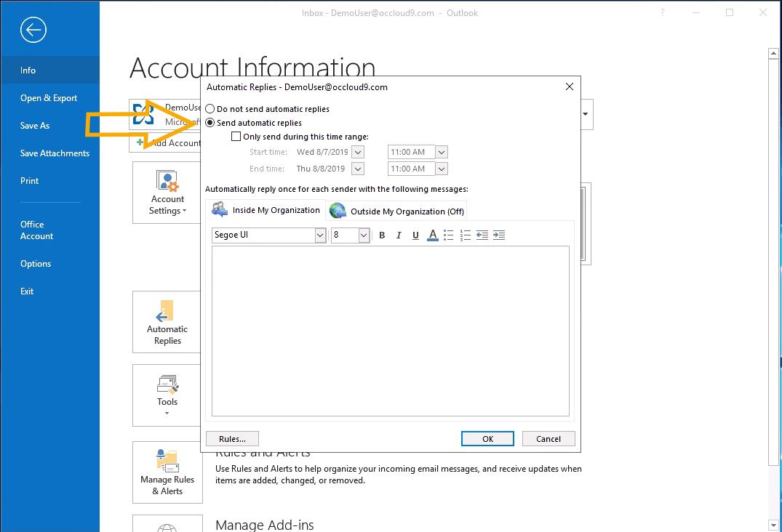Switch to Inside My Organization tab
The image size is (782, 532).
click(266, 210)
